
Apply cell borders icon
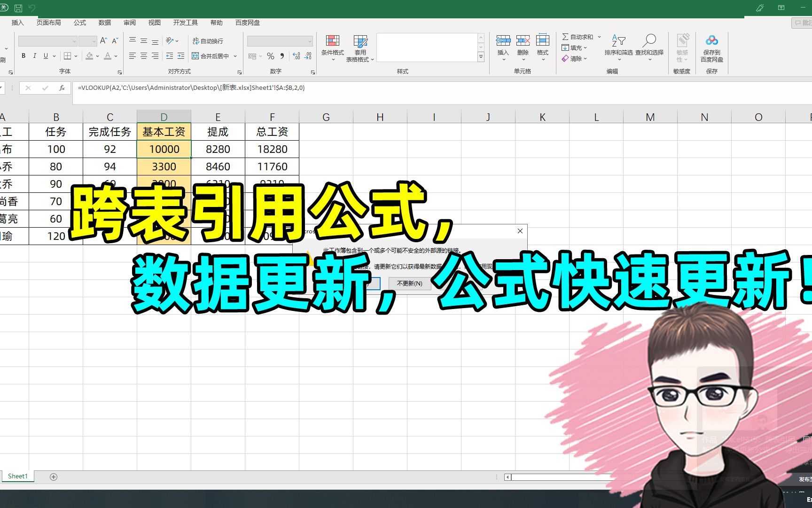tap(67, 56)
